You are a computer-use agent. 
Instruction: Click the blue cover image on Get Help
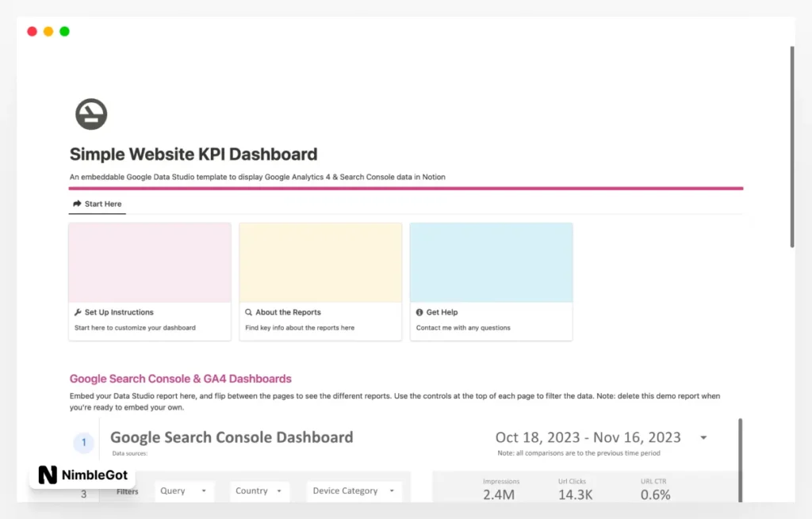491,260
